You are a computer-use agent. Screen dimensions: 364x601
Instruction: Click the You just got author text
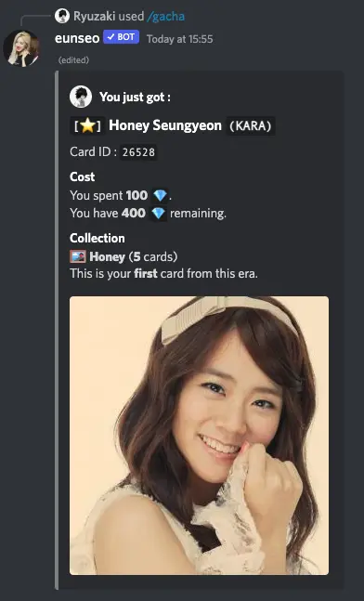(135, 97)
